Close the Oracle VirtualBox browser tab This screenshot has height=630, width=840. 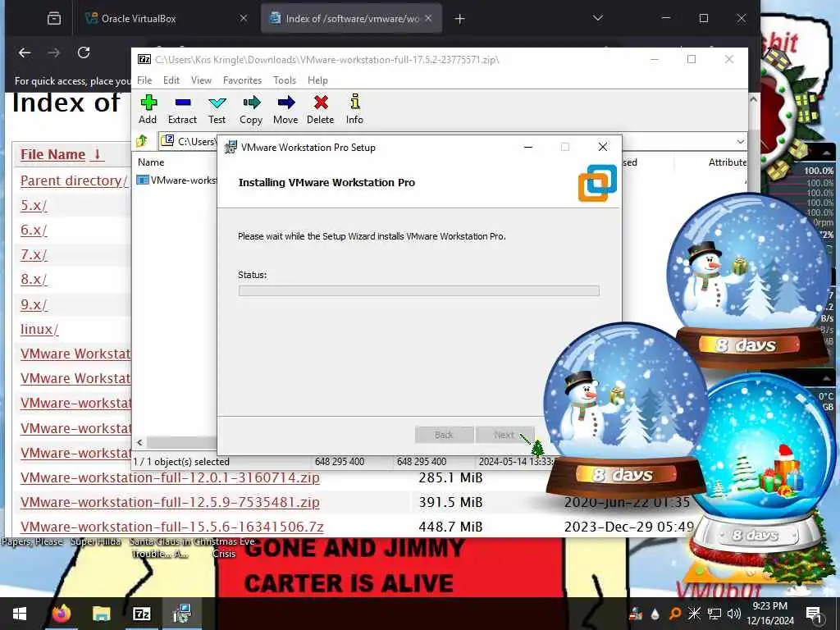[x=244, y=18]
